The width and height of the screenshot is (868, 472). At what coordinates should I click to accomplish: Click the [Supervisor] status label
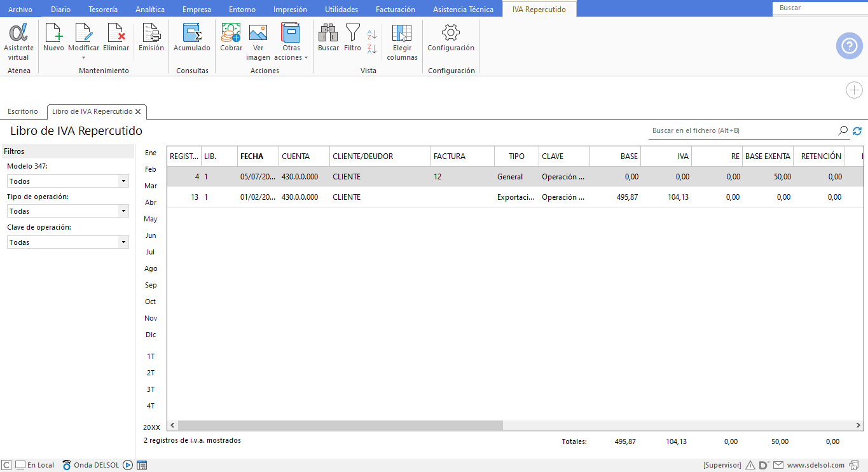(x=722, y=465)
